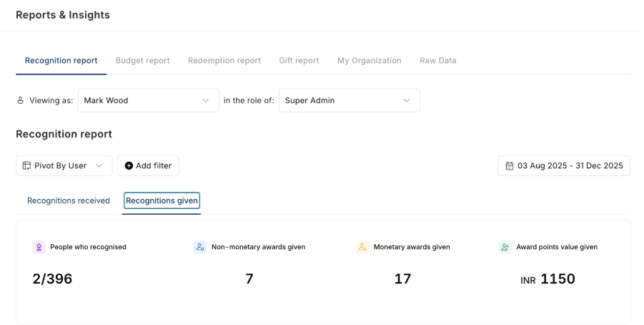Click the Non-monetary awards given label

pyautogui.click(x=258, y=247)
